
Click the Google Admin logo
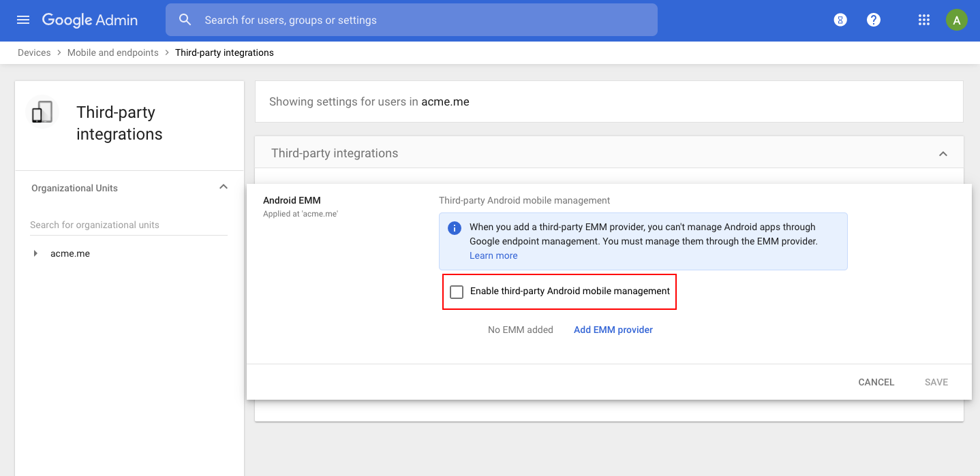90,20
